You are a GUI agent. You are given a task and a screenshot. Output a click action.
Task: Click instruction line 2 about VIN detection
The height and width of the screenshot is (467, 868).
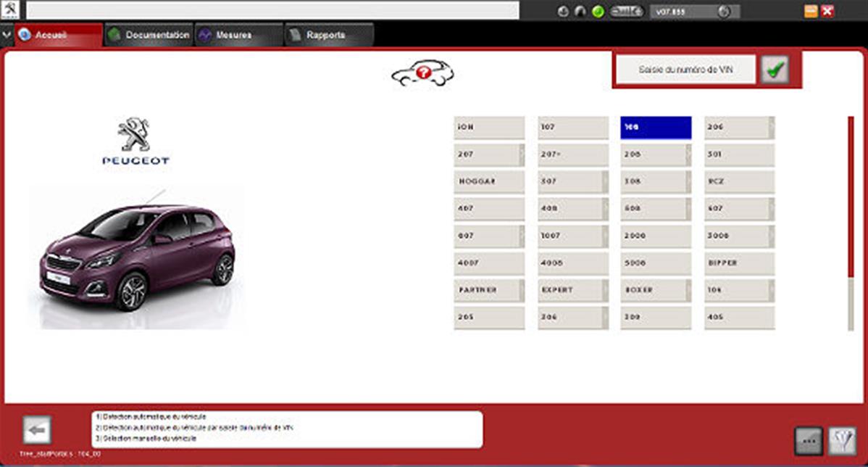pos(194,428)
